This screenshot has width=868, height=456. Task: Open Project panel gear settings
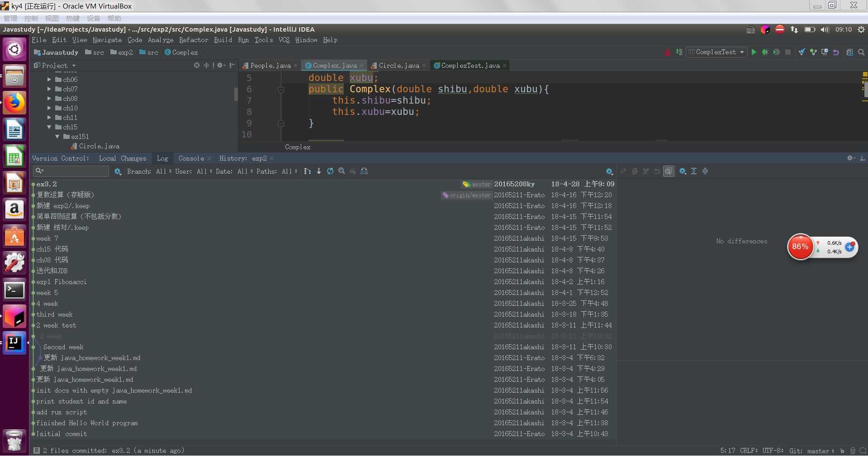(x=221, y=65)
